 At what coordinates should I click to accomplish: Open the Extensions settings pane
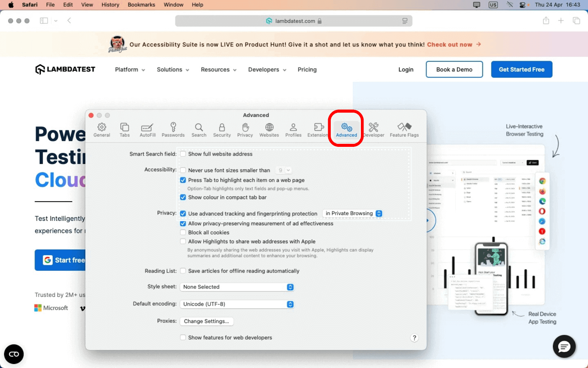pos(318,130)
